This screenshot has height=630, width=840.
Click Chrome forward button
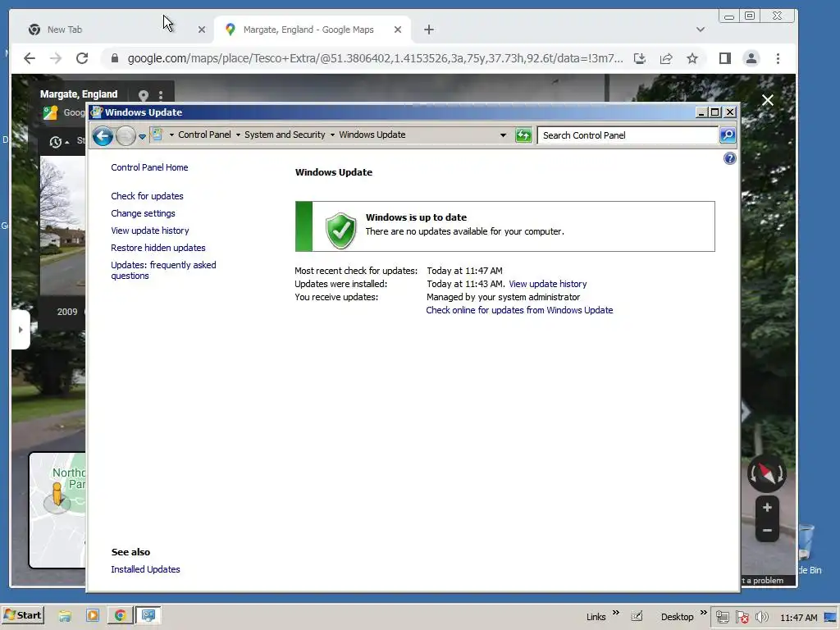pyautogui.click(x=56, y=58)
